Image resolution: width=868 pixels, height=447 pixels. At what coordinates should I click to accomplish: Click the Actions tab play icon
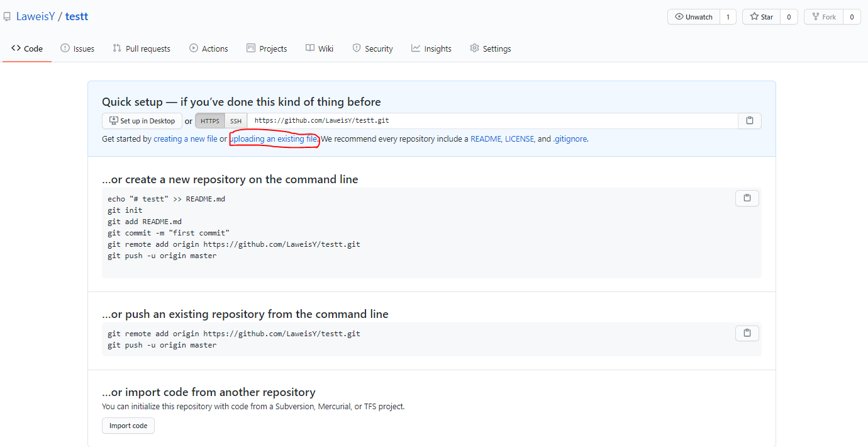point(194,48)
